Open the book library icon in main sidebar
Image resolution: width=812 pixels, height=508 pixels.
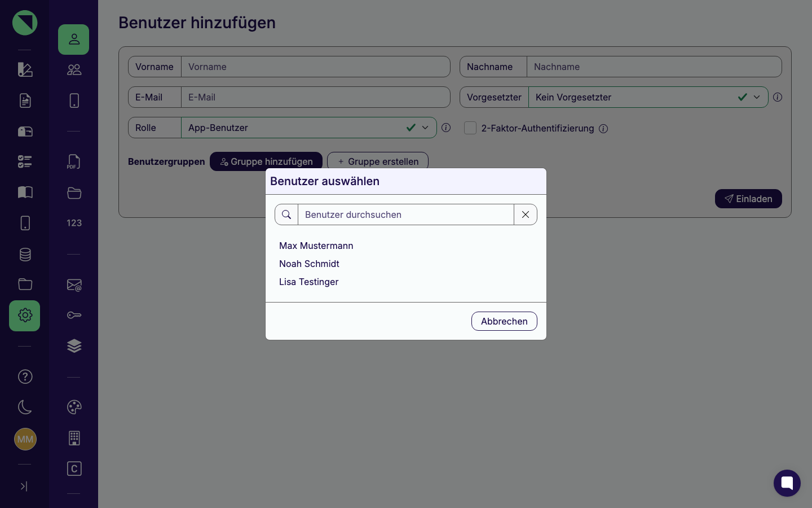tap(25, 192)
